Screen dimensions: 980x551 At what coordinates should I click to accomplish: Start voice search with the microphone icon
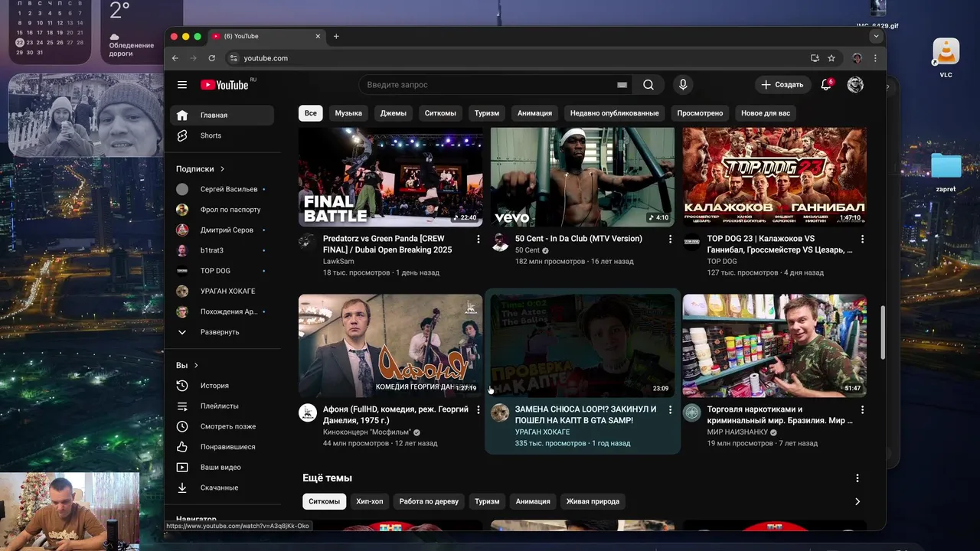coord(682,85)
